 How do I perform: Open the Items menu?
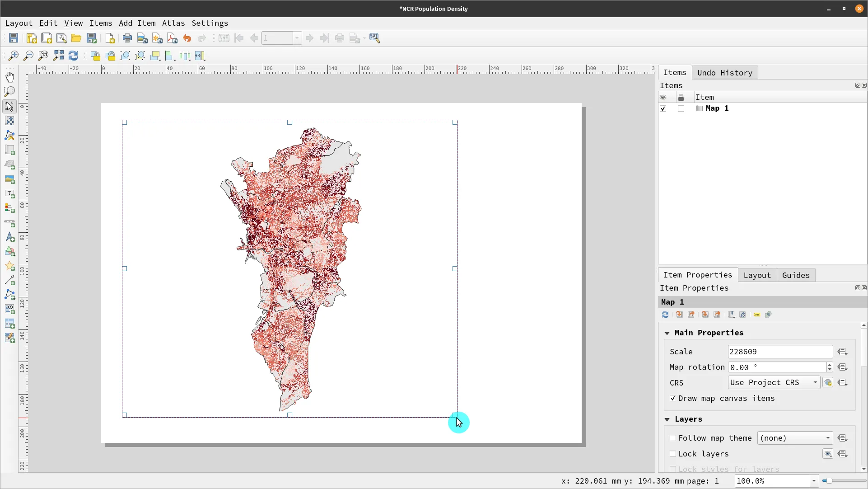[x=101, y=23]
